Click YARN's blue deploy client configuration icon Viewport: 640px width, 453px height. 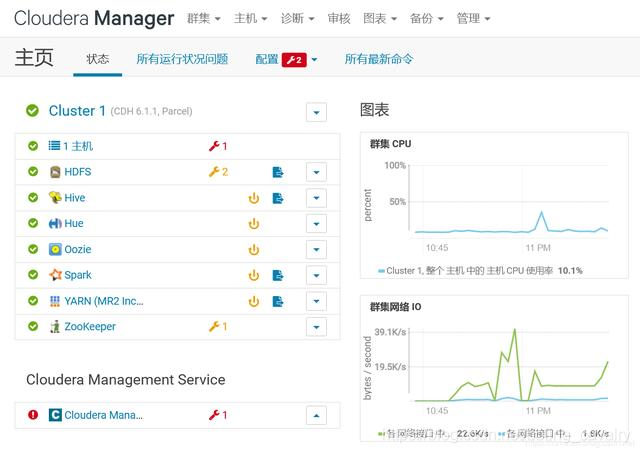tap(278, 302)
